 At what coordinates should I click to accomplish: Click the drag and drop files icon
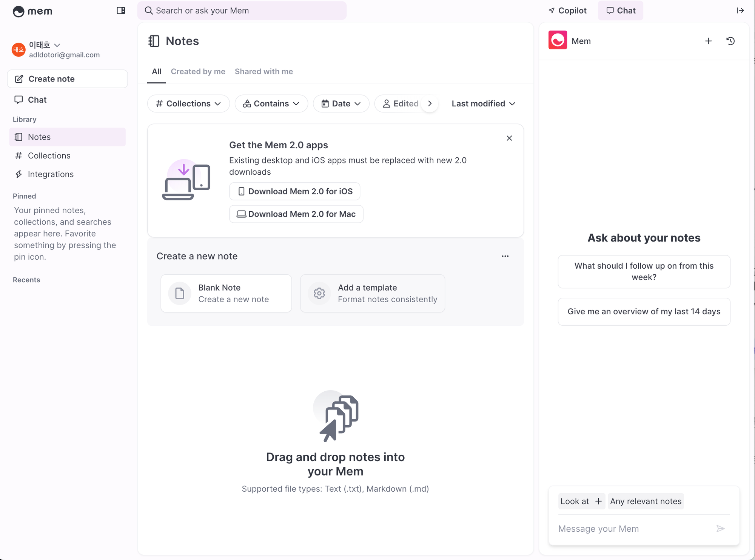point(336,416)
